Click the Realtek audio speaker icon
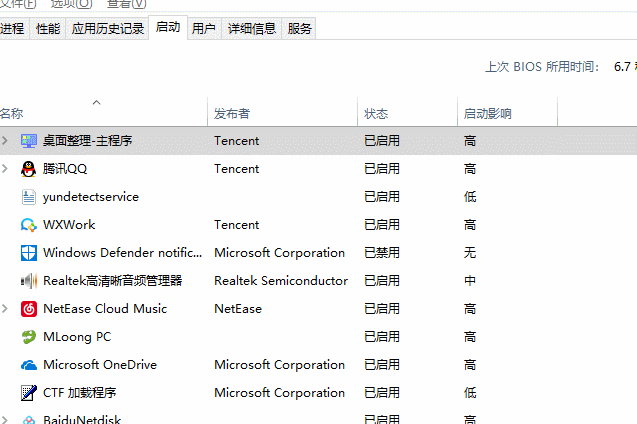 click(x=28, y=281)
